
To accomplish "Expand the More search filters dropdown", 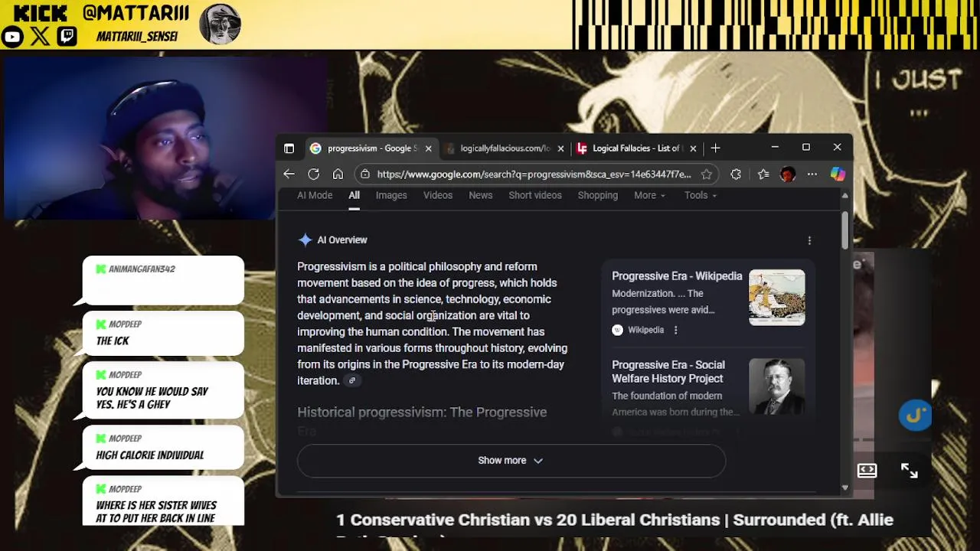I will coord(649,195).
